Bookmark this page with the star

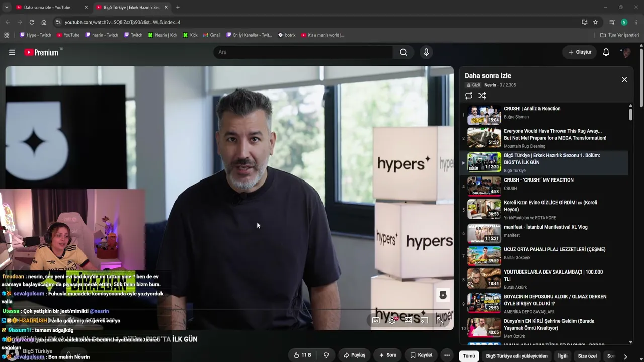click(595, 22)
